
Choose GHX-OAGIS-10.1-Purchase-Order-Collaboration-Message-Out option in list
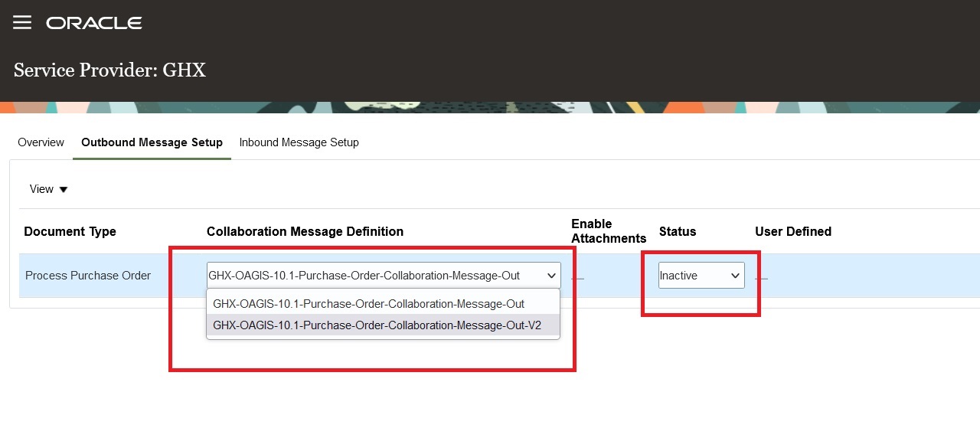pyautogui.click(x=383, y=304)
